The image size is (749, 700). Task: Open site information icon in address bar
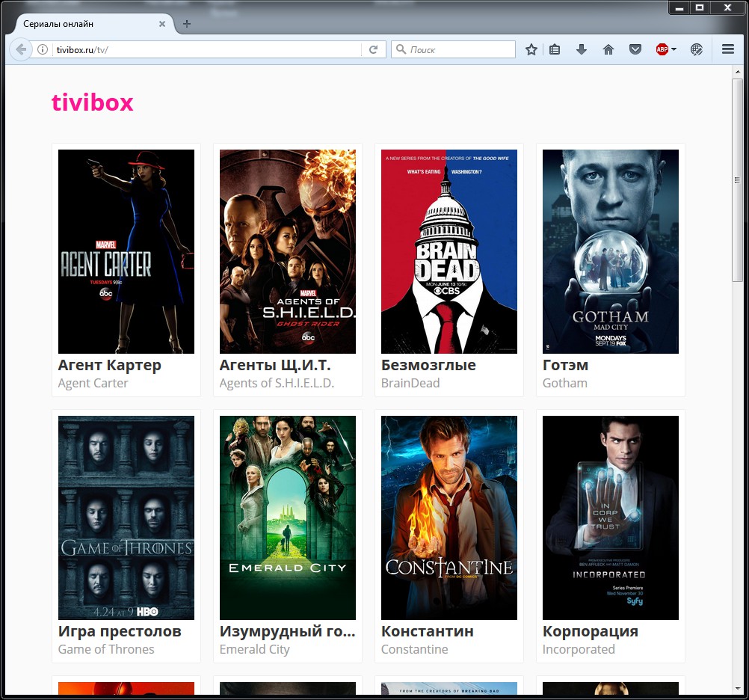pos(43,49)
